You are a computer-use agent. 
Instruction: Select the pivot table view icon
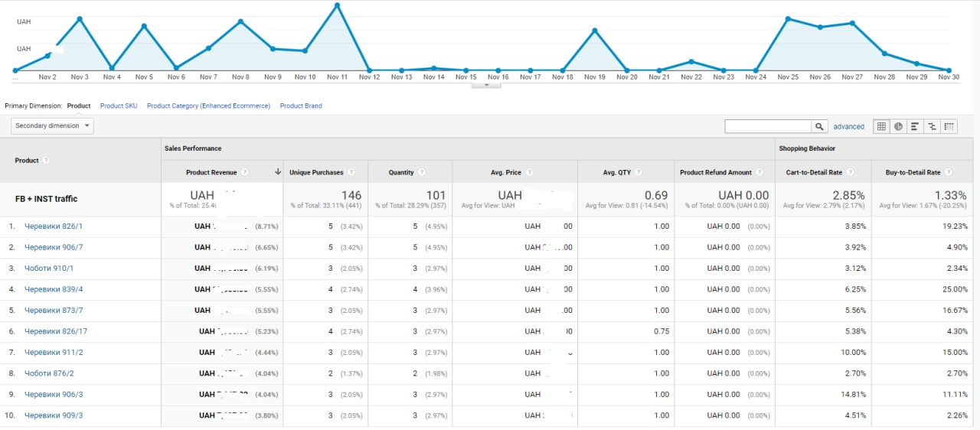(x=949, y=126)
